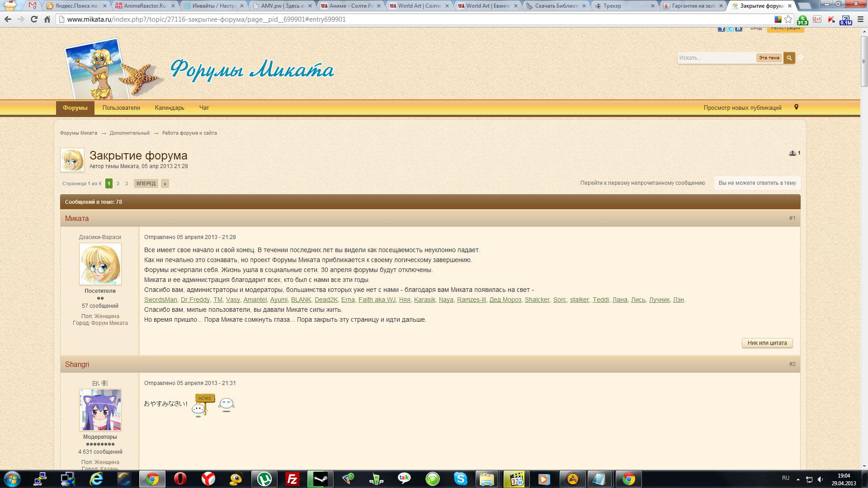
Task: Open advanced search gear icon
Action: tap(801, 57)
